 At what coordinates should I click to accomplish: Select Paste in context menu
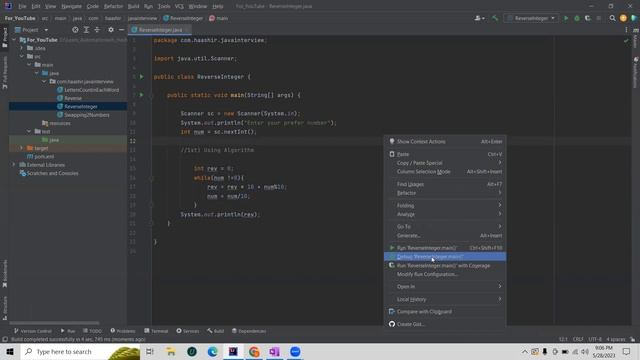pos(445,154)
